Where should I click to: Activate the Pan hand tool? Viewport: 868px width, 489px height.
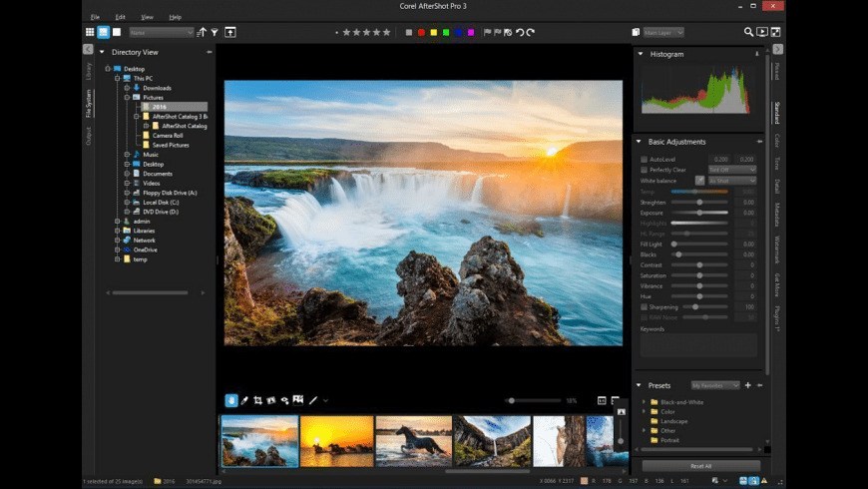pos(231,400)
